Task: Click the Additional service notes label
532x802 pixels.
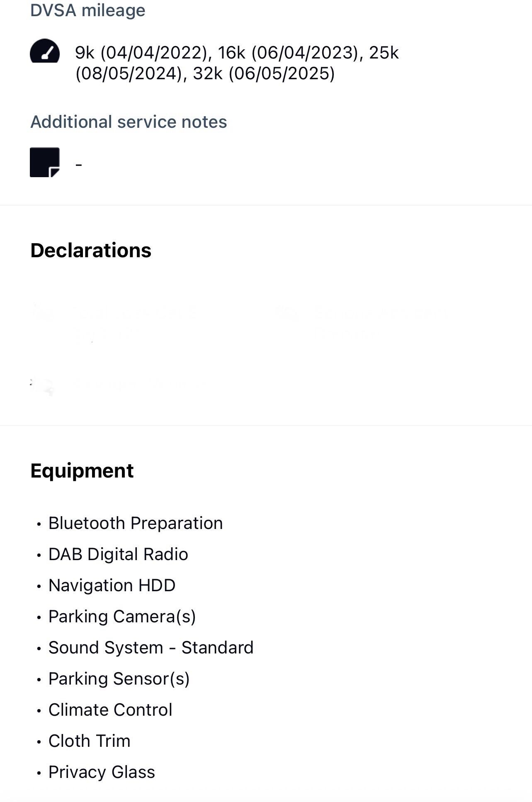Action: [x=129, y=122]
